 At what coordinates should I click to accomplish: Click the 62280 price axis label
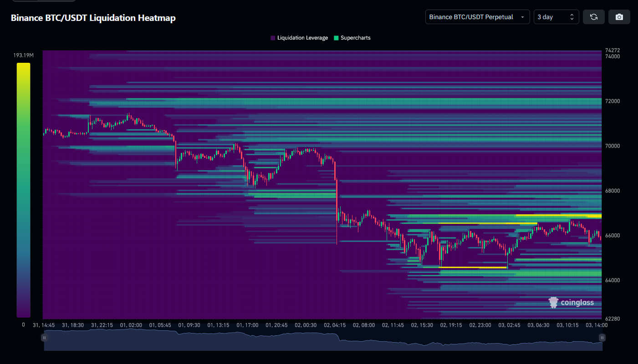click(x=612, y=319)
